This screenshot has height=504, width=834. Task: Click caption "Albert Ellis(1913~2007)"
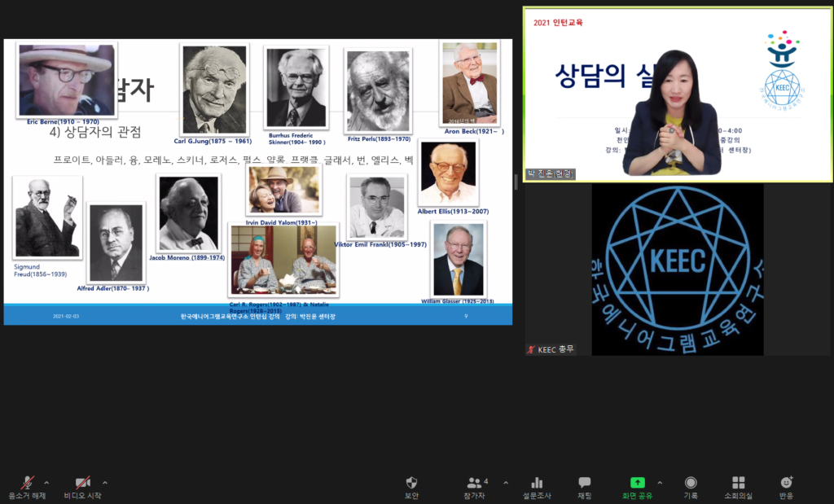[453, 211]
